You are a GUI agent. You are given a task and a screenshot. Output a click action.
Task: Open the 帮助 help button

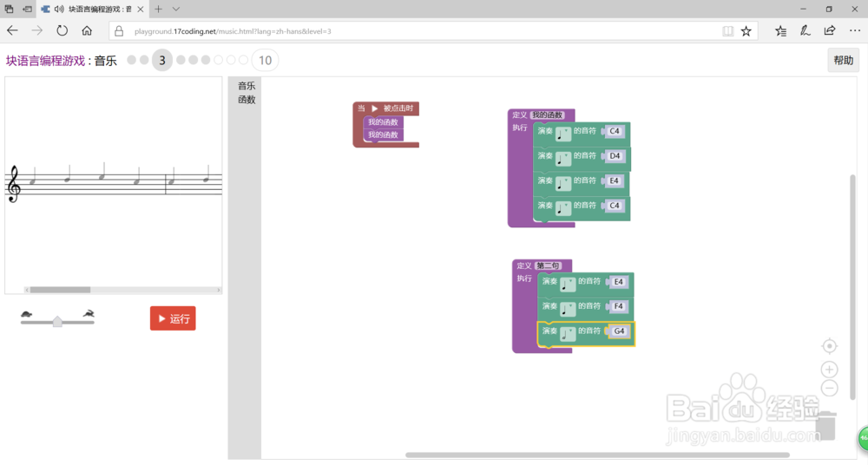(843, 61)
